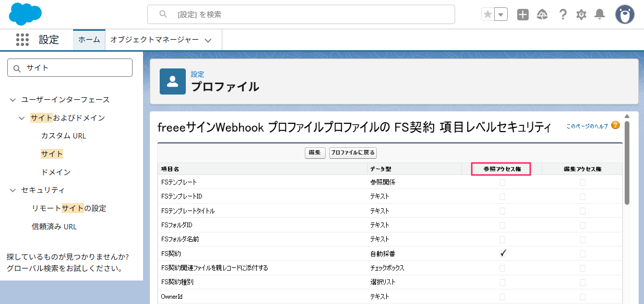Click the 編集アクセス権 column header

[x=582, y=169]
